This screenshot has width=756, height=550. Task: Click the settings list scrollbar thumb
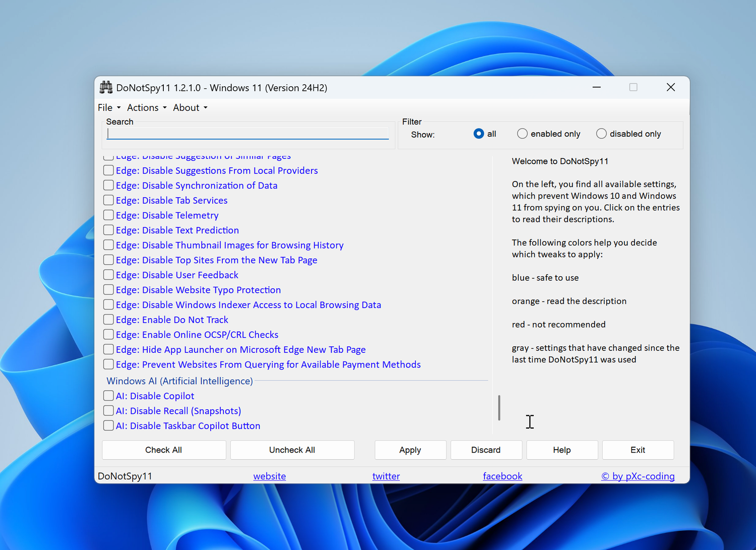pyautogui.click(x=499, y=407)
